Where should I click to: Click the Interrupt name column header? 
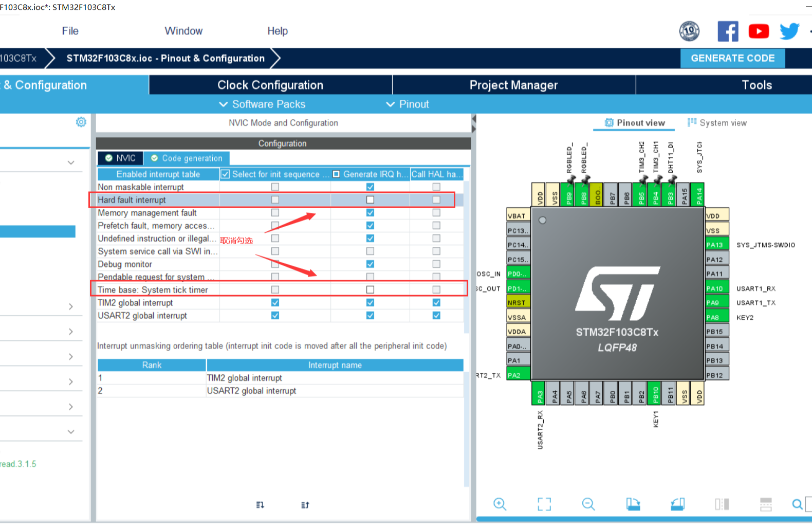click(x=335, y=365)
